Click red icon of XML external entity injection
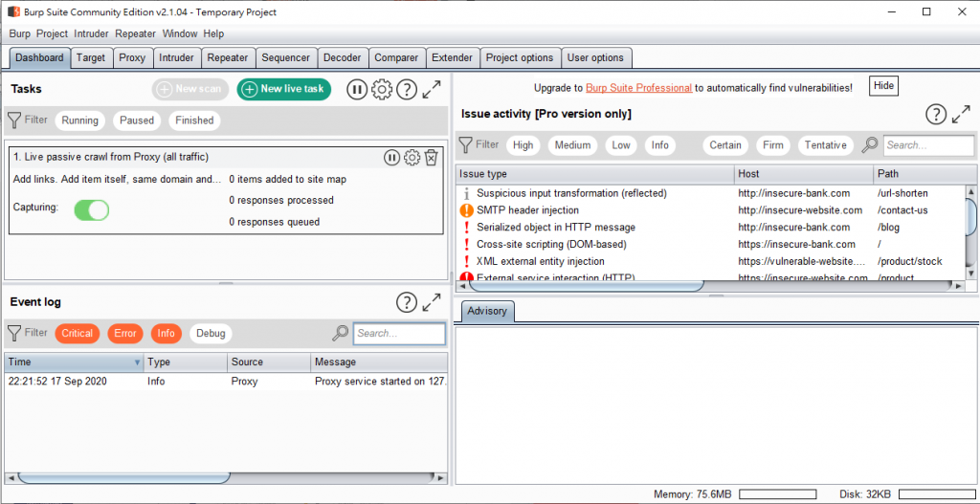This screenshot has width=980, height=504. pyautogui.click(x=466, y=261)
